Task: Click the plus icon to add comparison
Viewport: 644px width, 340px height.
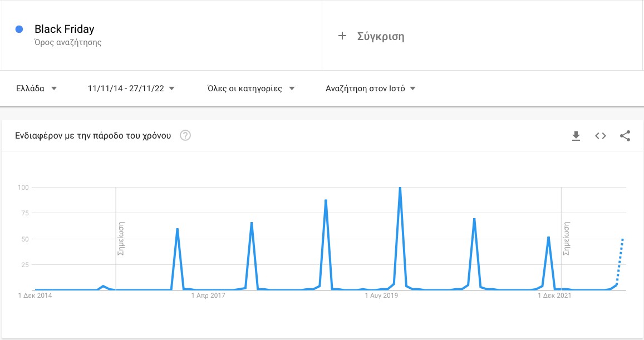Action: [x=342, y=36]
